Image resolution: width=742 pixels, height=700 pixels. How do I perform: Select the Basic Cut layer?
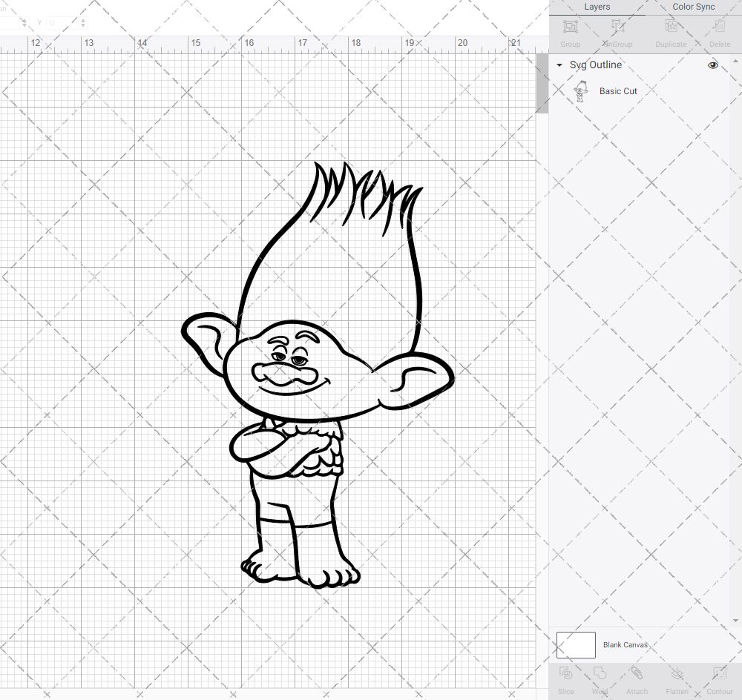point(618,90)
